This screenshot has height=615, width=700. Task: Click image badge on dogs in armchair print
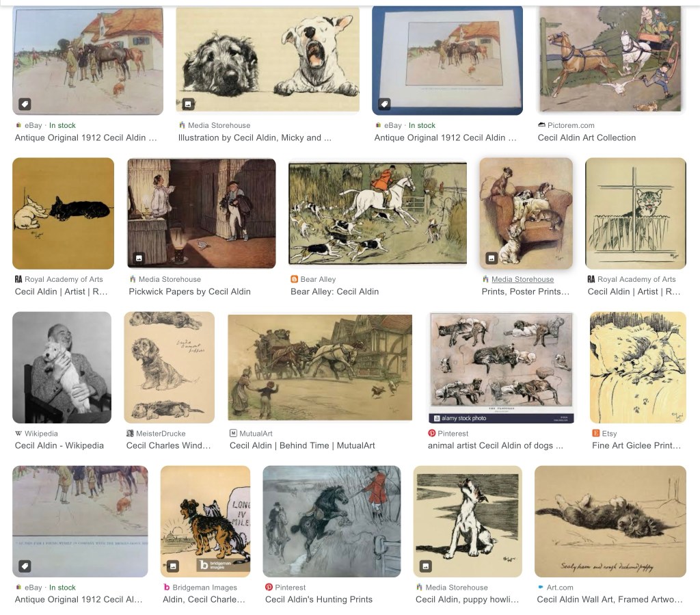click(x=491, y=258)
